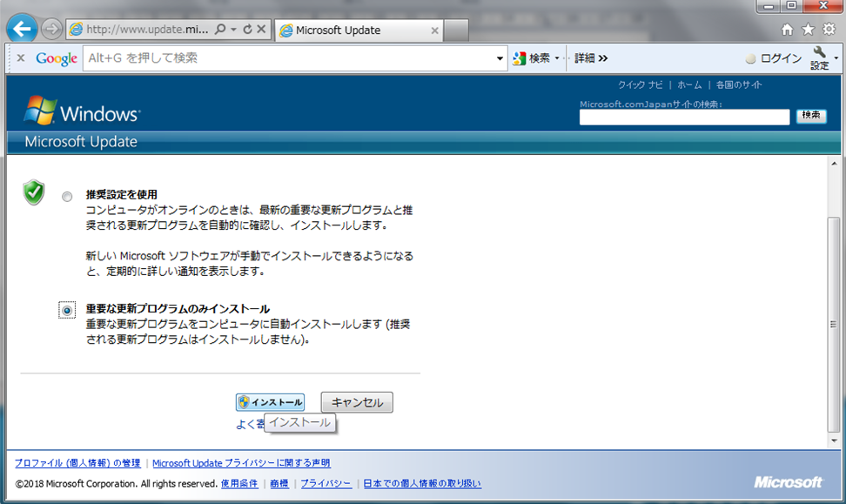The image size is (846, 504).
Task: Open the 設定 wrench settings icon
Action: pyautogui.click(x=819, y=57)
